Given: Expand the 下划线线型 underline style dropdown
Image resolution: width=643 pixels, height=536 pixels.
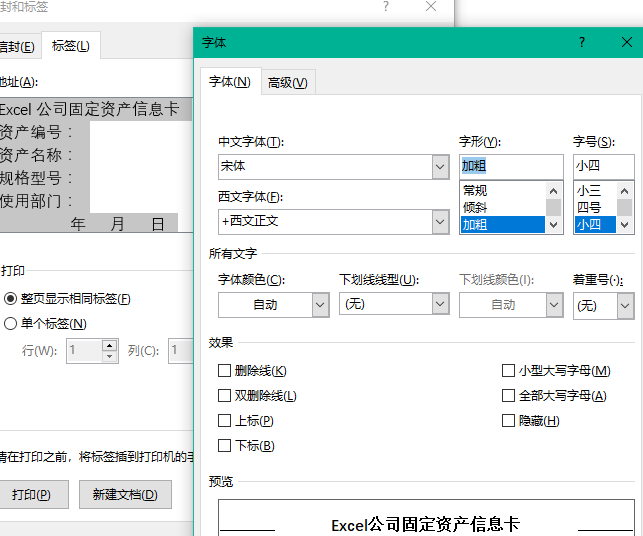Looking at the screenshot, I should (x=440, y=304).
